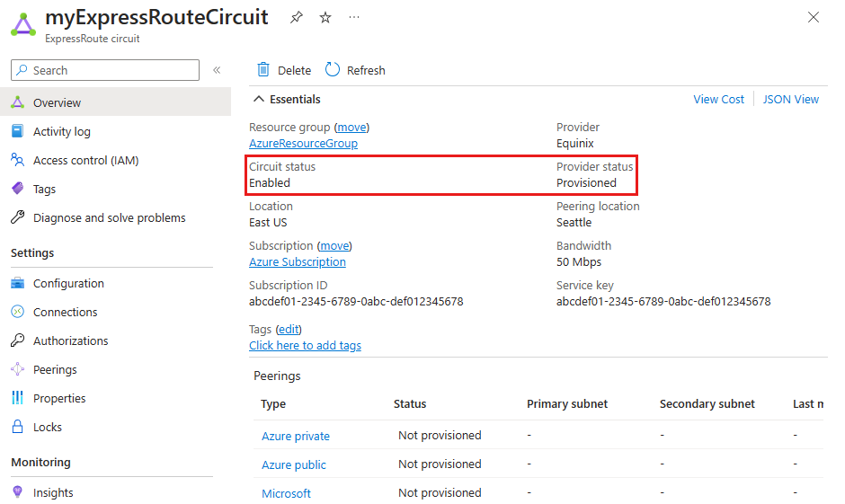Click here to add tags link
The width and height of the screenshot is (845, 504).
(305, 346)
